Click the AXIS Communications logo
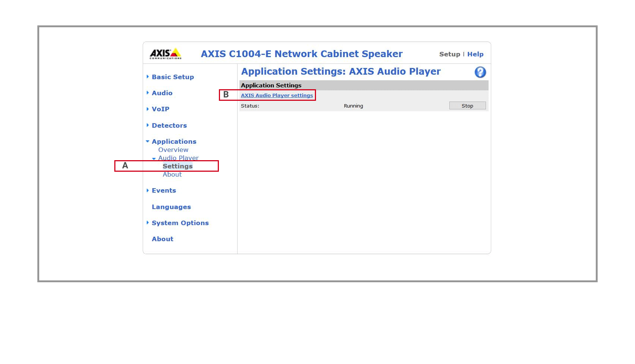The image size is (635, 364). coord(165,54)
